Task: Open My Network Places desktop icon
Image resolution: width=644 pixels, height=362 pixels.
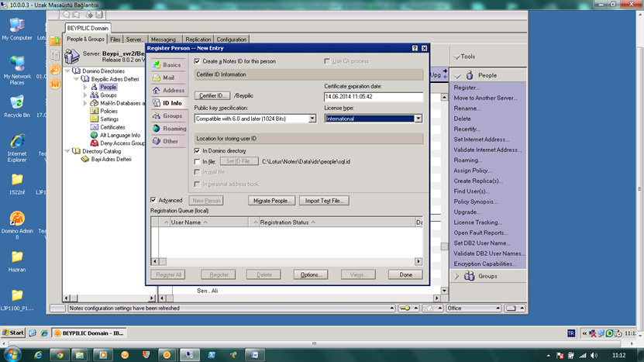Action: click(17, 71)
